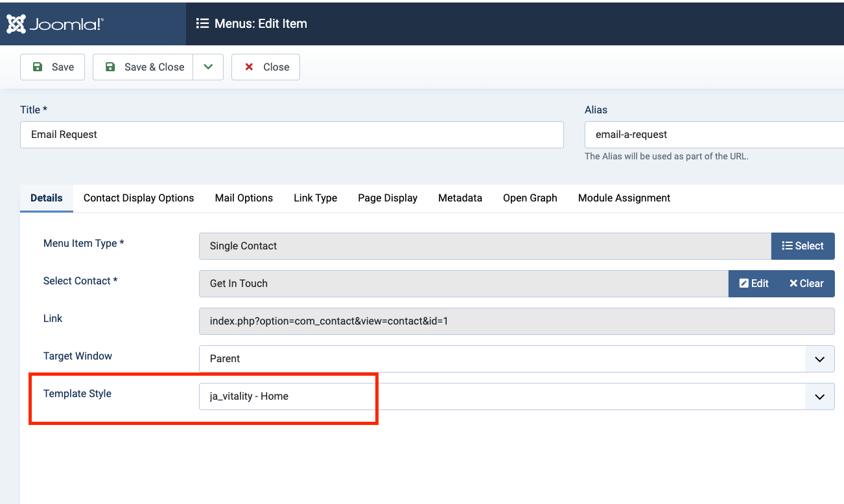Click into the Alias text field

[x=713, y=135]
